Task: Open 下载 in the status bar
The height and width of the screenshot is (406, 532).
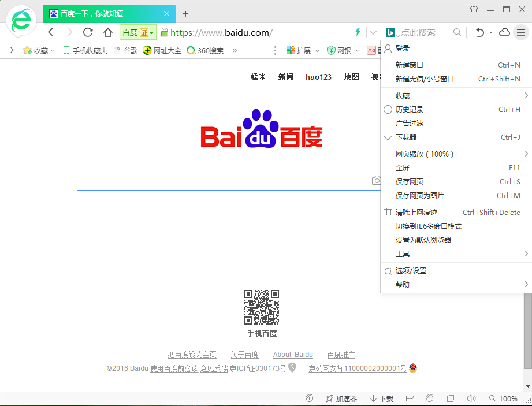Action: tap(381, 398)
